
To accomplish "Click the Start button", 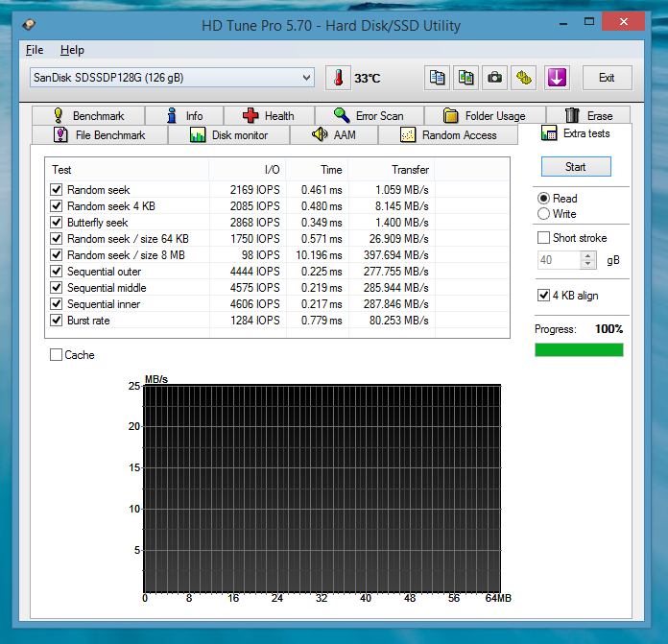I will coord(576,167).
